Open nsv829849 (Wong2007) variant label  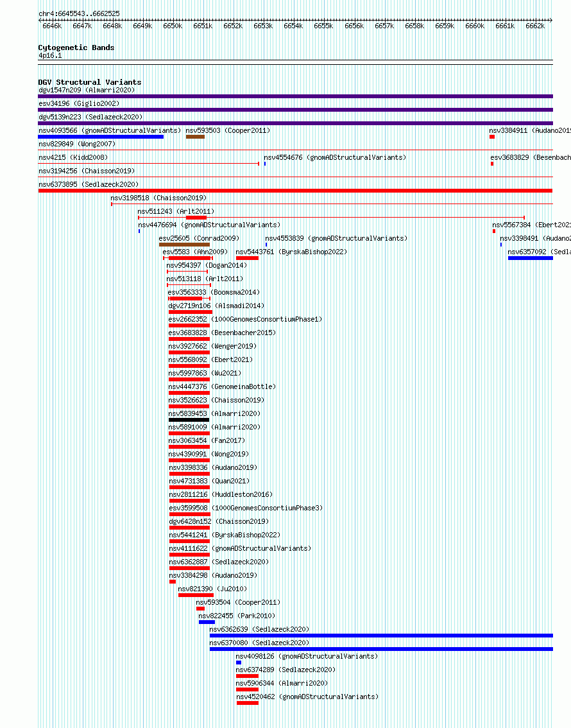[x=77, y=144]
